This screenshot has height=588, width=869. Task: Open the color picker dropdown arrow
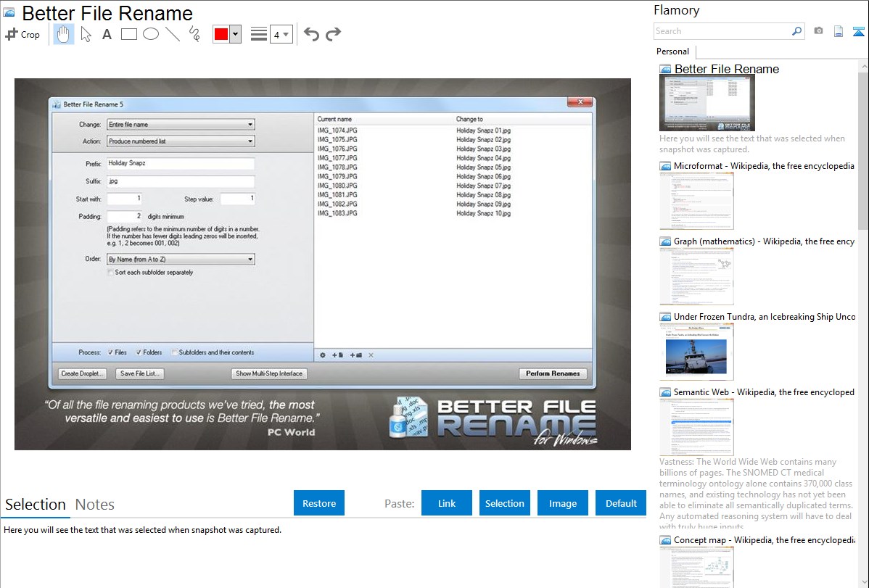point(235,34)
